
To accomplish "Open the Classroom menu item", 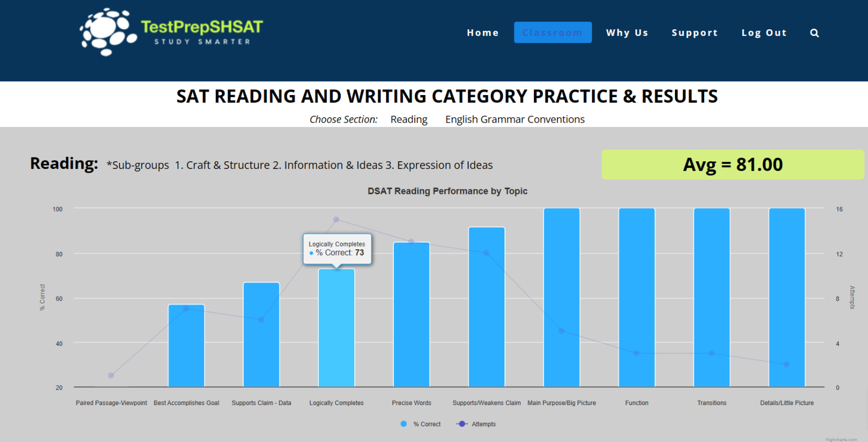I will pos(552,33).
